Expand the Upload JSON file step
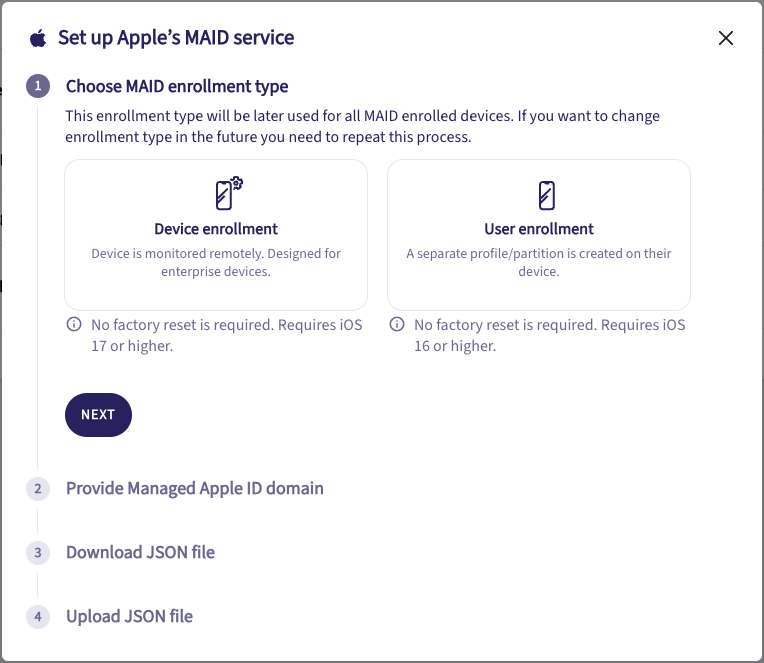Viewport: 764px width, 663px height. point(129,616)
